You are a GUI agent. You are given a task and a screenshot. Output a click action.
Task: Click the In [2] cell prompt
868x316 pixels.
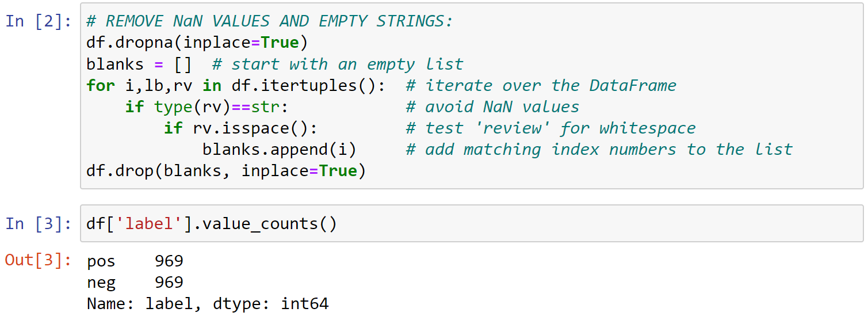coord(39,21)
